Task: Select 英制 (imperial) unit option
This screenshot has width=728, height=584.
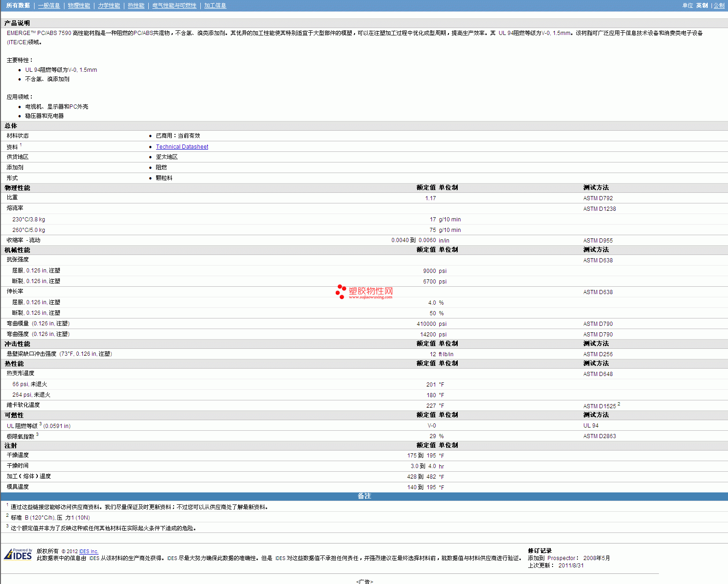Action: (702, 6)
